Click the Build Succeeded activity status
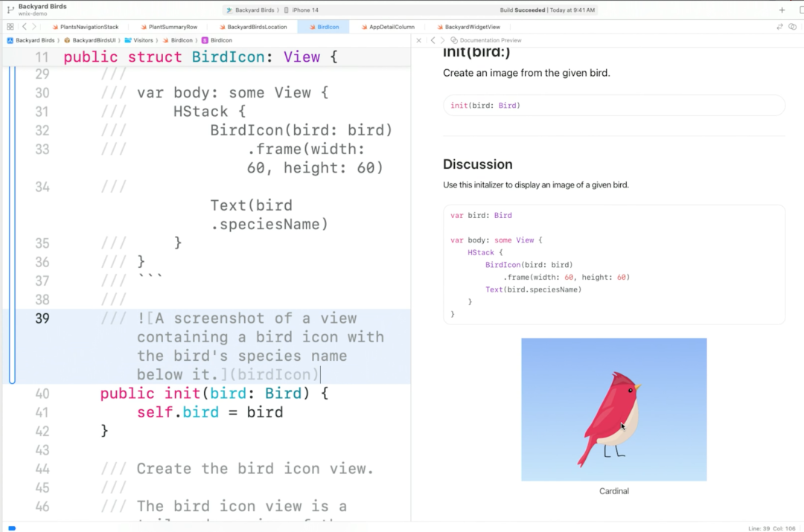Image resolution: width=804 pixels, height=532 pixels. [547, 10]
